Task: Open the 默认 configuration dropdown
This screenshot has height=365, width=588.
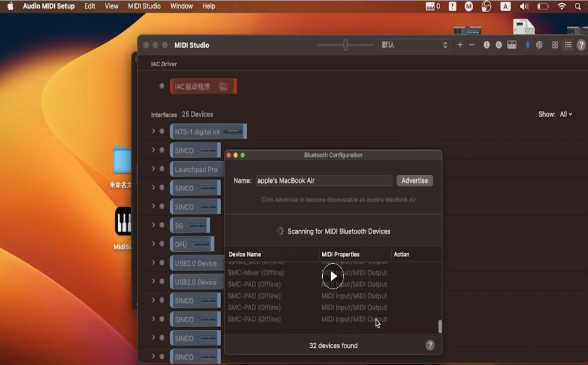Action: coord(414,45)
